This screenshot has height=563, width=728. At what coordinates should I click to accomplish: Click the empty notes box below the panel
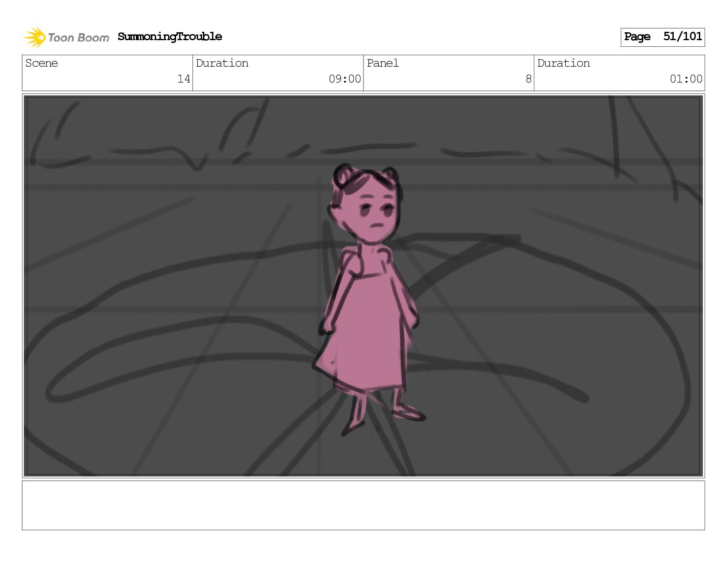(363, 506)
